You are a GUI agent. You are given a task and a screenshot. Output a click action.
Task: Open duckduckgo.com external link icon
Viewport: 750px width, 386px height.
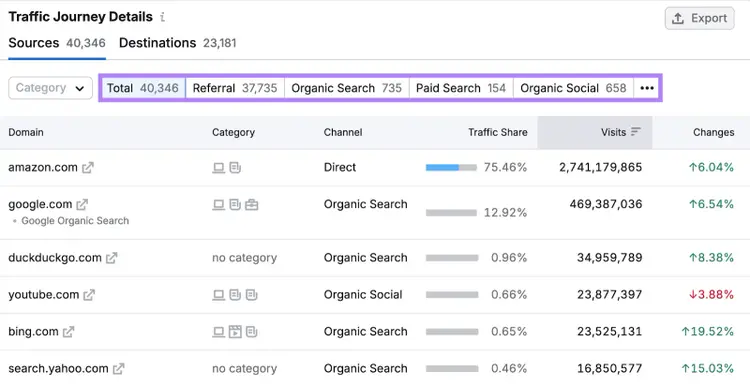(111, 258)
